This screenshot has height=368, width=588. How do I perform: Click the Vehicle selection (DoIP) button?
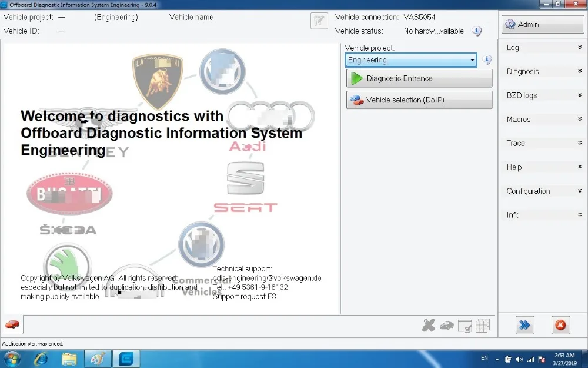419,100
